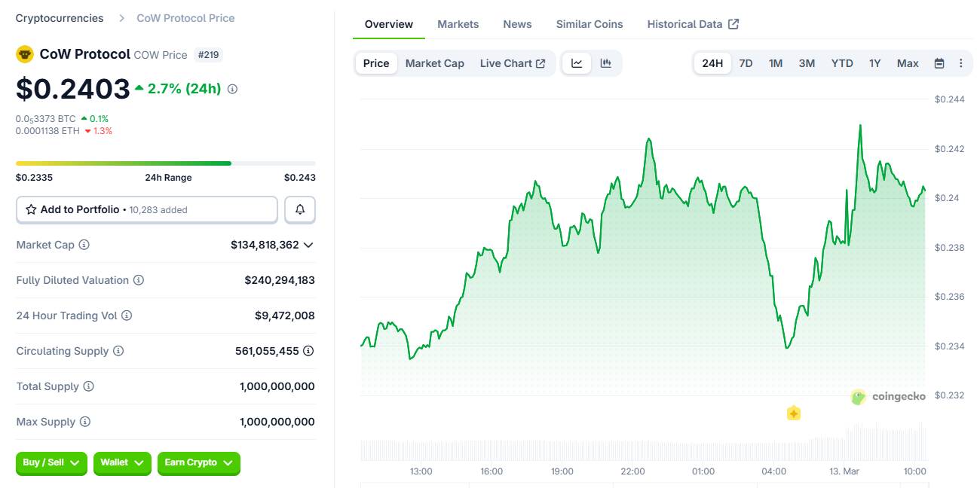Switch to the candlestick chart icon

605,63
